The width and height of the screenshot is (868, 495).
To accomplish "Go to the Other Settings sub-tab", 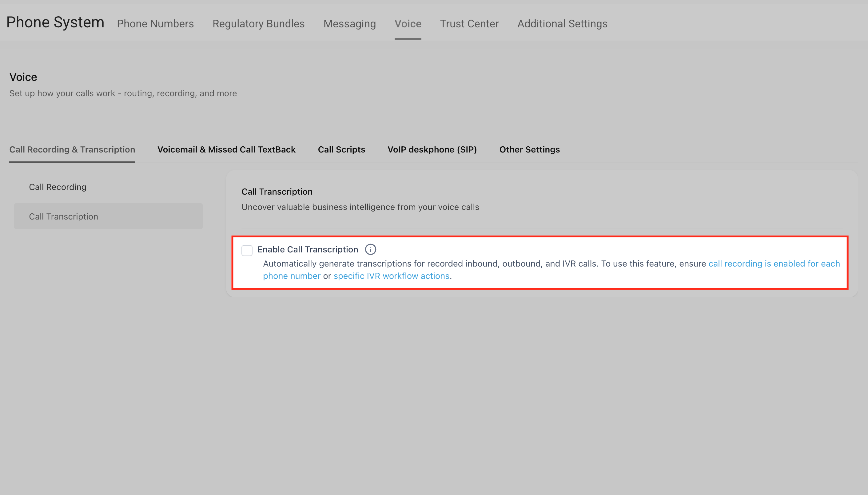I will click(529, 150).
